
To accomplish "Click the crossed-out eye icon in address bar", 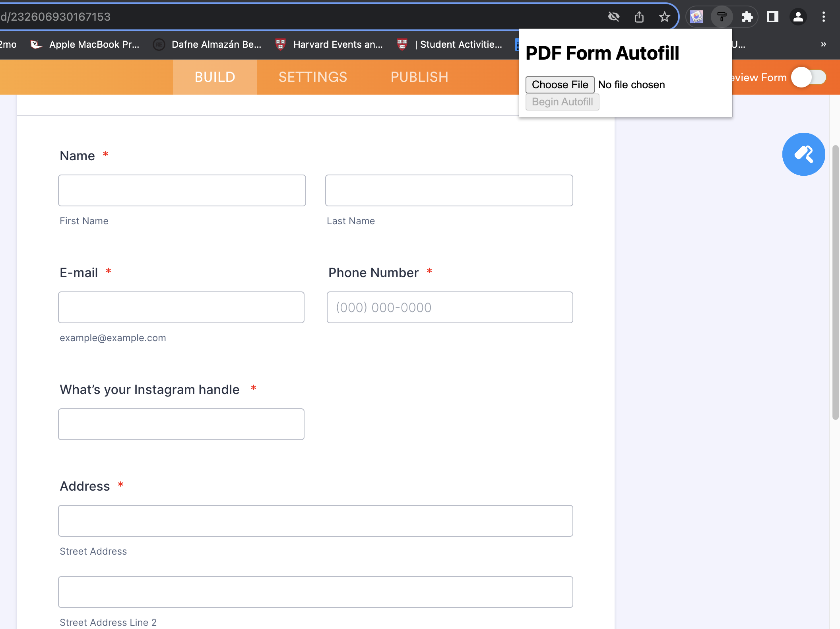I will [613, 17].
